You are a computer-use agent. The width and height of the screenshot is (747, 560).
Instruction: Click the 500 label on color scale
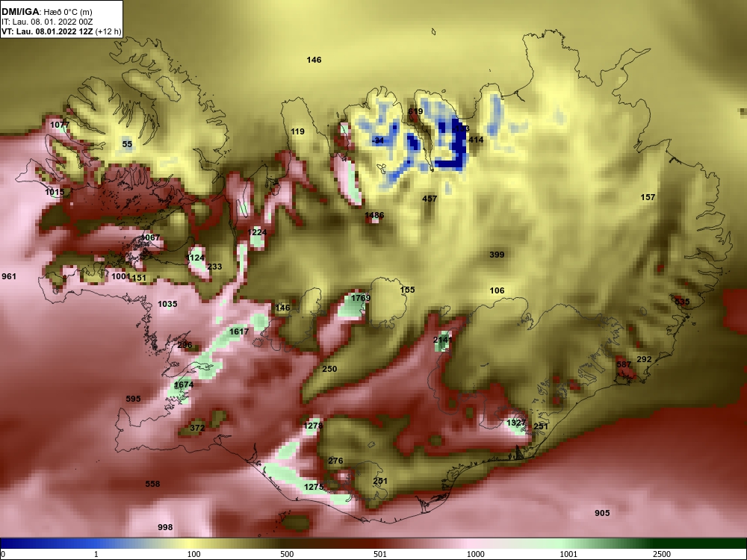tap(287, 554)
